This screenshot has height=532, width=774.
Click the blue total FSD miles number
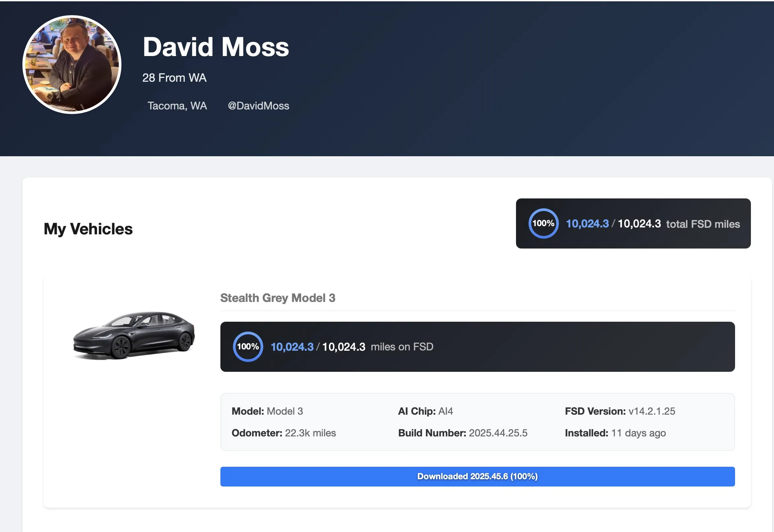(x=587, y=224)
